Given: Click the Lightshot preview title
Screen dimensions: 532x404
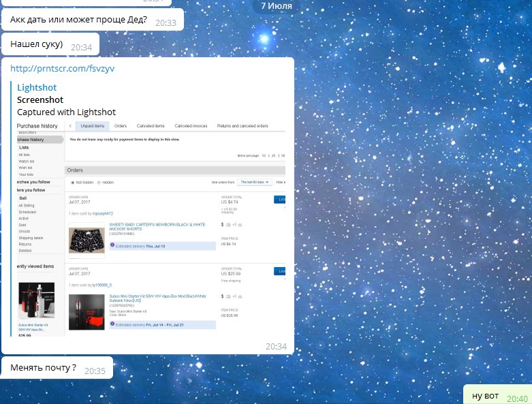Looking at the screenshot, I should (37, 87).
